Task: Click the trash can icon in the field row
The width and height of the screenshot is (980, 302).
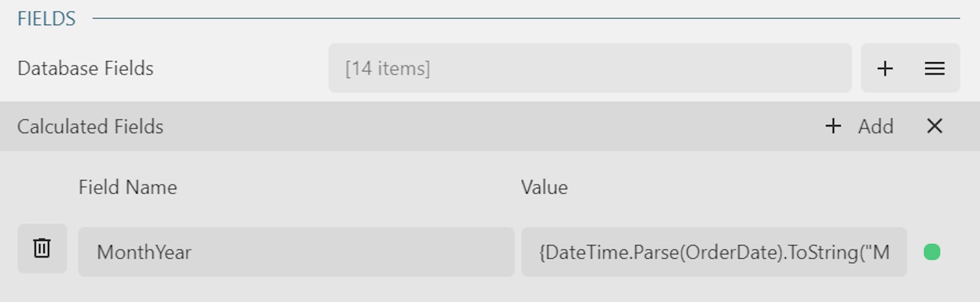Action: click(42, 248)
